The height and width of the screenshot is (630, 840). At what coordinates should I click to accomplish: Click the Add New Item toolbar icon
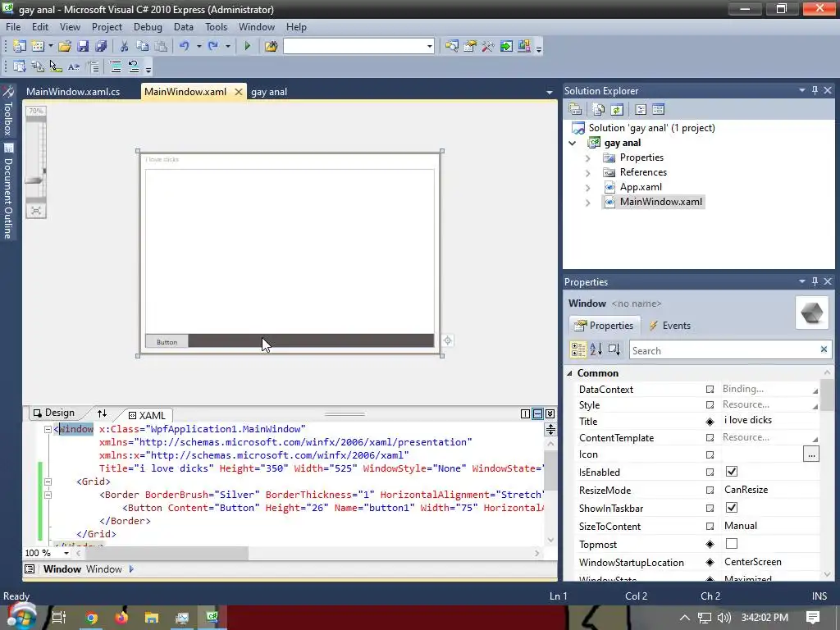tap(38, 47)
